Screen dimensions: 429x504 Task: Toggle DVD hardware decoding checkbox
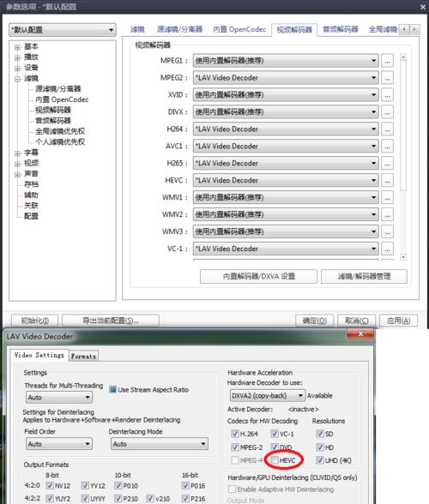pyautogui.click(x=275, y=447)
